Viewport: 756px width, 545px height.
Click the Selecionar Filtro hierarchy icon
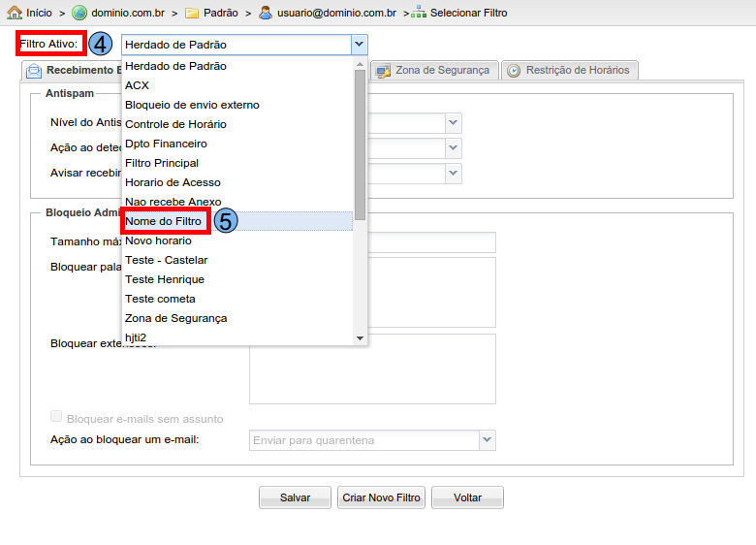[419, 13]
